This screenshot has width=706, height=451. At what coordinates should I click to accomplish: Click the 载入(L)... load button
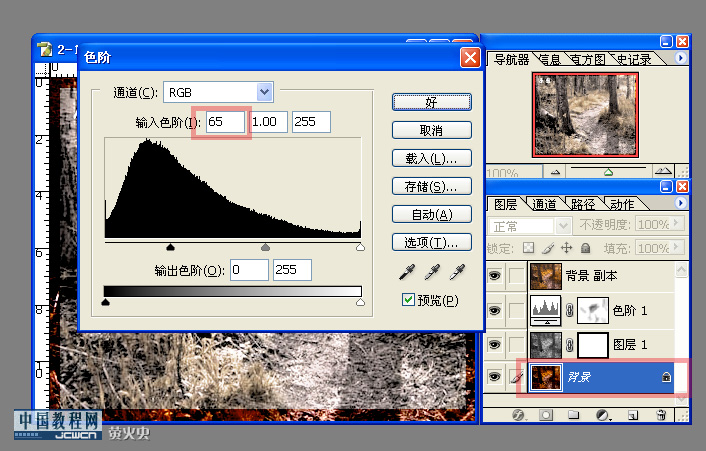click(x=432, y=158)
